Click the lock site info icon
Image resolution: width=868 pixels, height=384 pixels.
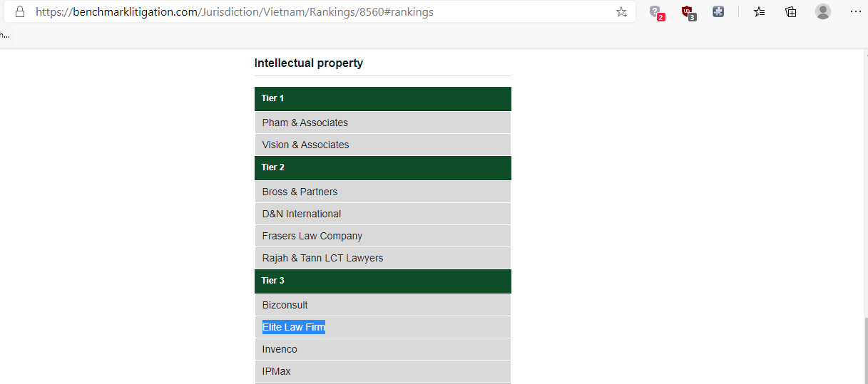tap(20, 12)
